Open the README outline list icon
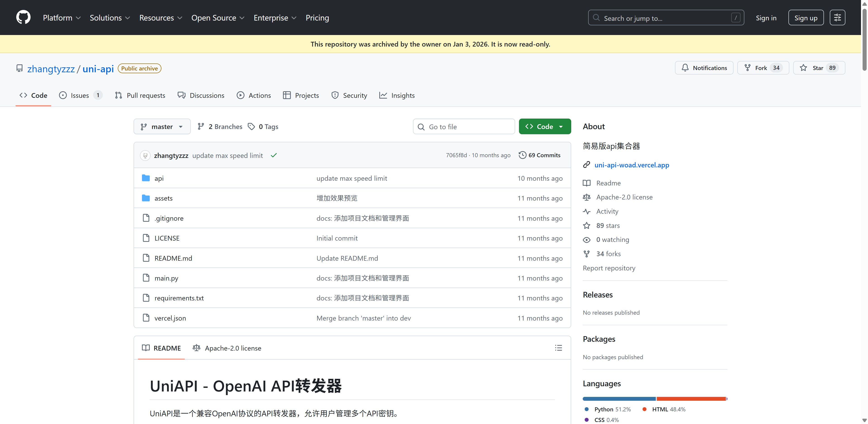Image resolution: width=868 pixels, height=424 pixels. [558, 348]
